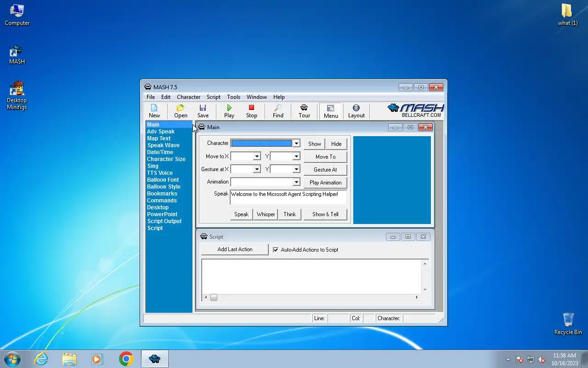Click the MASH Bellcraft.com logo
This screenshot has height=368, width=588.
click(x=416, y=110)
